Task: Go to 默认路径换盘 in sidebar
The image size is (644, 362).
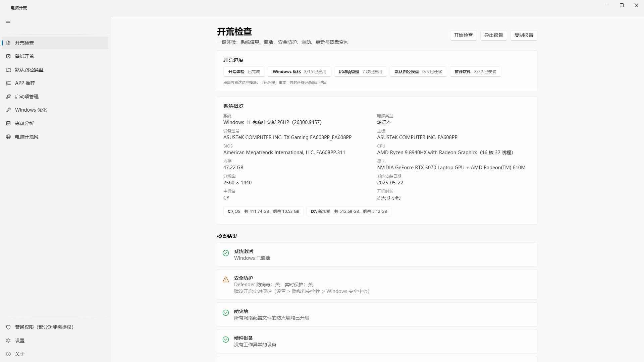Action: click(x=55, y=70)
